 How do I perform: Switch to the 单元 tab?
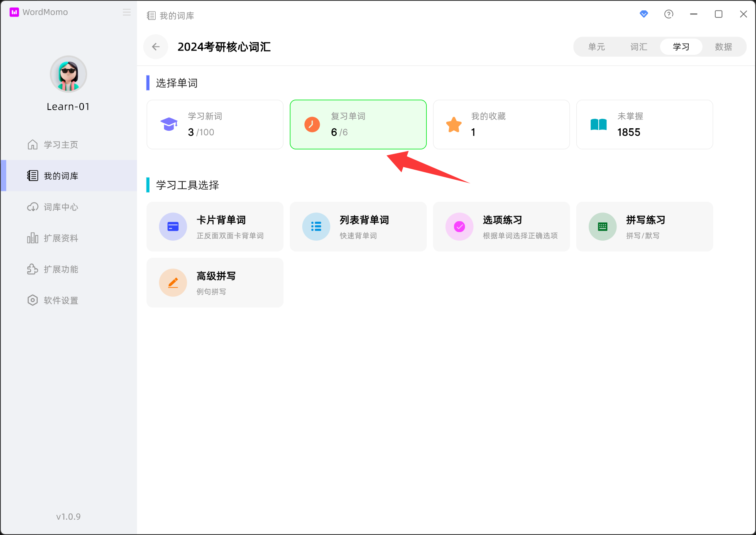[x=597, y=47]
